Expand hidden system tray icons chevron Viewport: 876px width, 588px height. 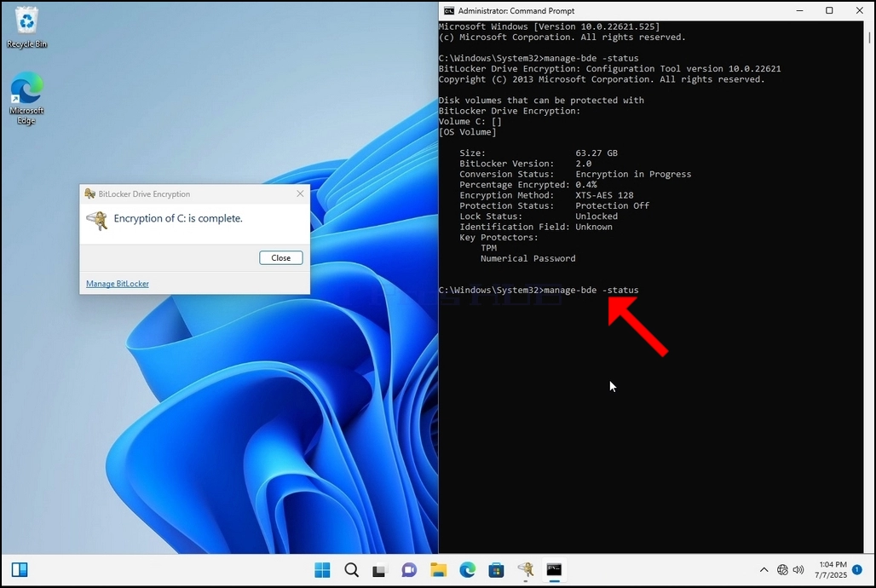click(x=764, y=569)
